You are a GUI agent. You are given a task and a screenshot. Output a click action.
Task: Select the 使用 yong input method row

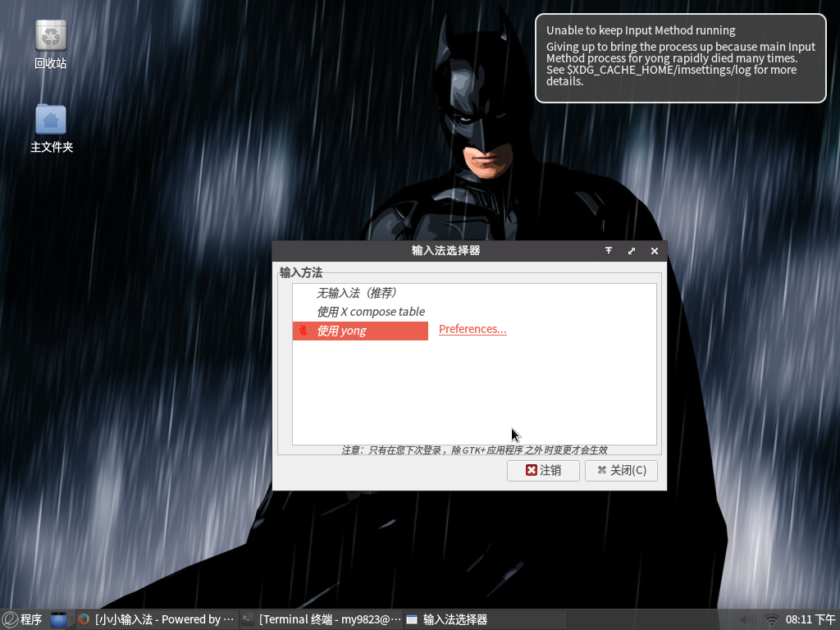(x=361, y=331)
